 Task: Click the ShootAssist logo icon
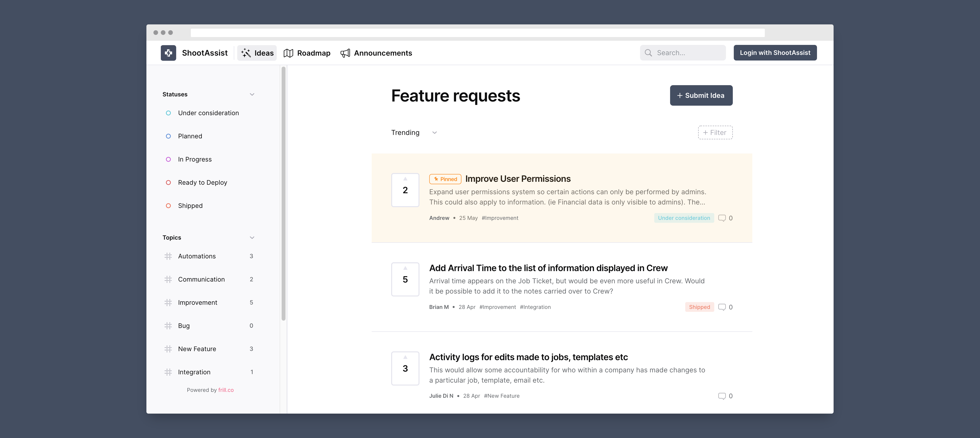(x=168, y=53)
